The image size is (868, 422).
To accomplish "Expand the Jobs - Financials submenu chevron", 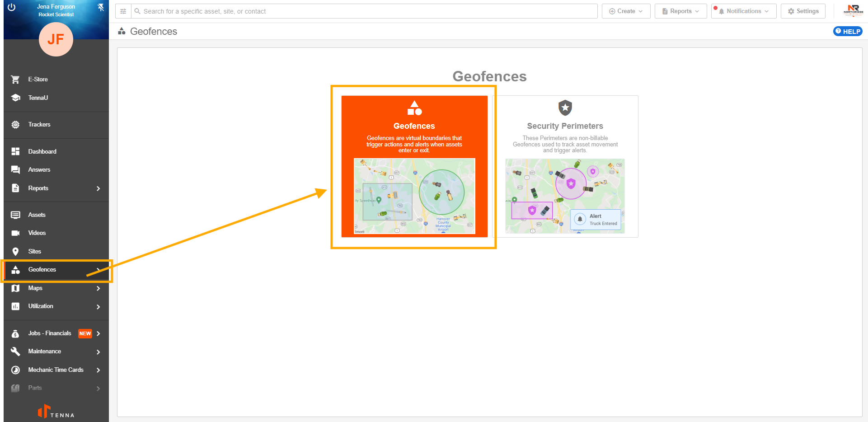I will click(x=98, y=333).
